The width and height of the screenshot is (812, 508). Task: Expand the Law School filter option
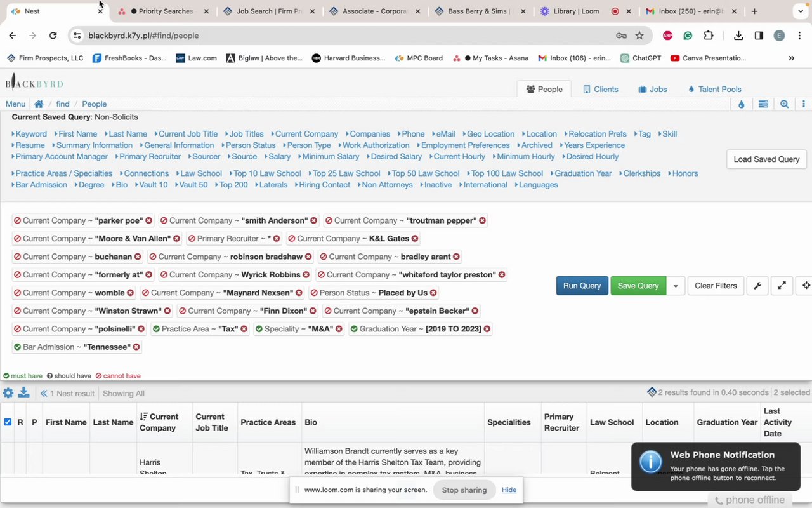point(199,173)
